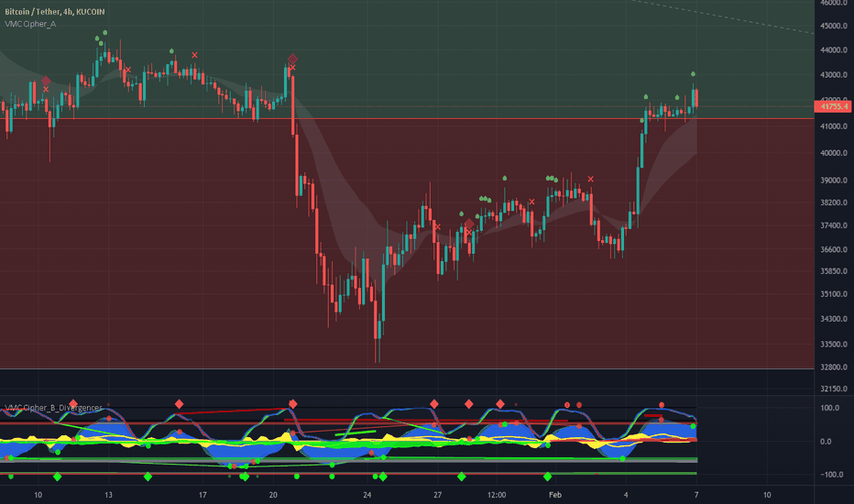Viewport: 854px width, 504px height.
Task: Click the 20 date label on time axis
Action: click(273, 495)
